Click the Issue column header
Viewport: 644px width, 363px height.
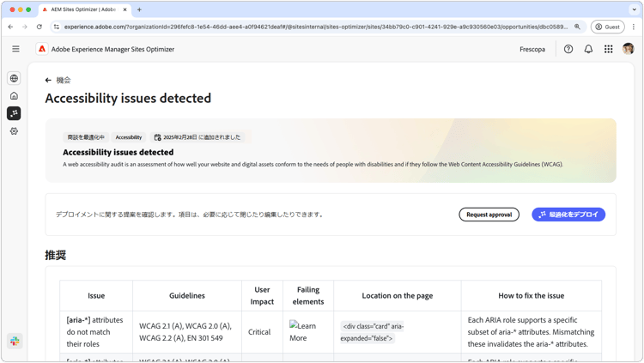pyautogui.click(x=96, y=296)
